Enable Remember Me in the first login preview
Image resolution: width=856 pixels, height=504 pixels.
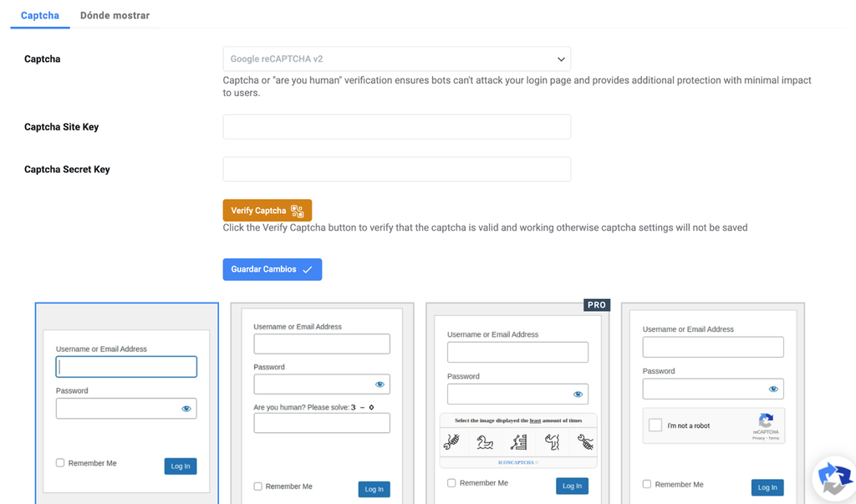(x=59, y=462)
